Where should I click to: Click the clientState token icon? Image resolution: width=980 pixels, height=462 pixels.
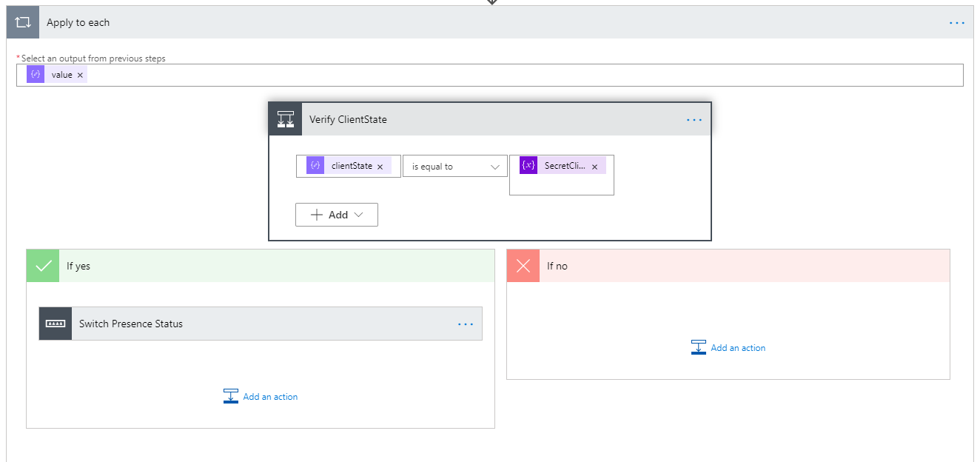point(315,166)
